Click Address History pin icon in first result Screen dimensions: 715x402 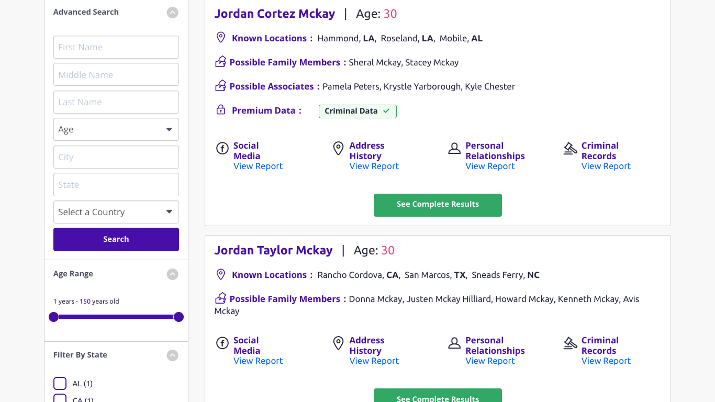[x=338, y=148]
